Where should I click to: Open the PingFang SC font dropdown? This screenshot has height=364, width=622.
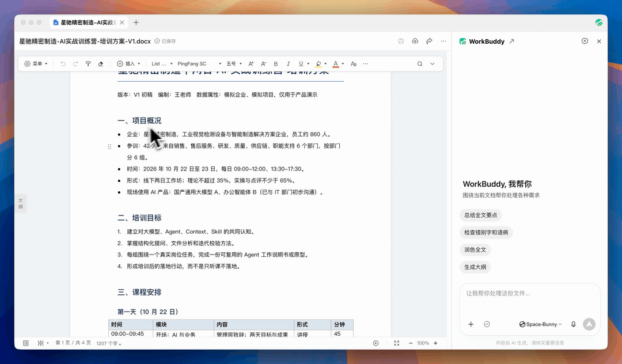coord(199,64)
